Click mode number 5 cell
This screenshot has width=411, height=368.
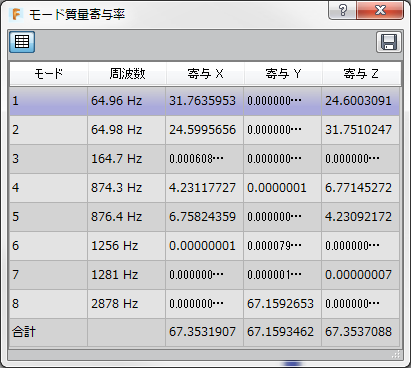click(x=48, y=217)
